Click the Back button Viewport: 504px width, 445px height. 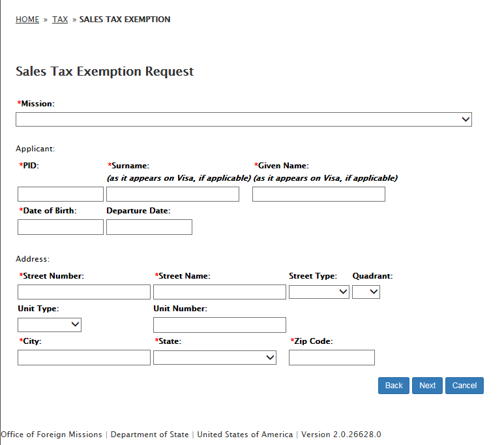(x=394, y=386)
